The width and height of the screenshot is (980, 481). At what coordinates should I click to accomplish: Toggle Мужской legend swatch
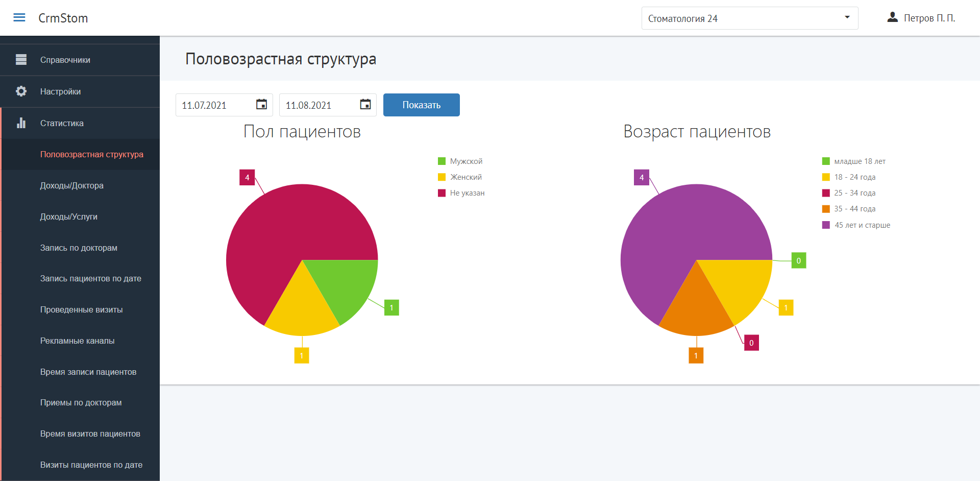[442, 161]
